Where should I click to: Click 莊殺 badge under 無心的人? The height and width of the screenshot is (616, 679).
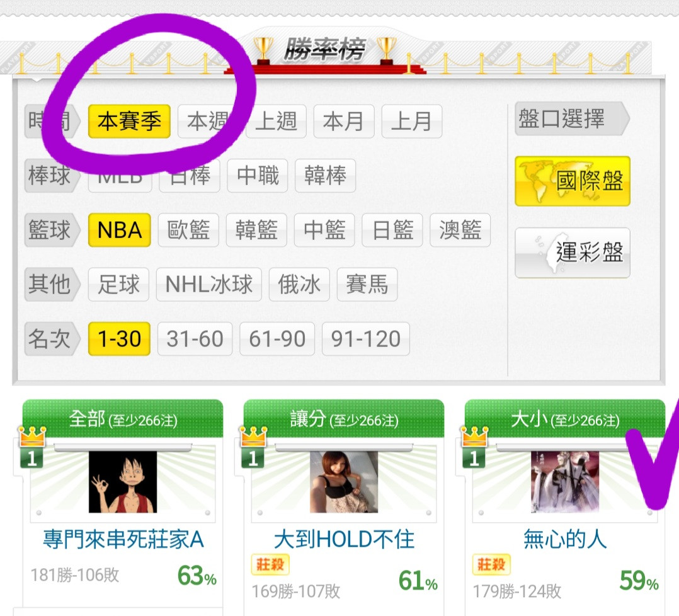(491, 564)
